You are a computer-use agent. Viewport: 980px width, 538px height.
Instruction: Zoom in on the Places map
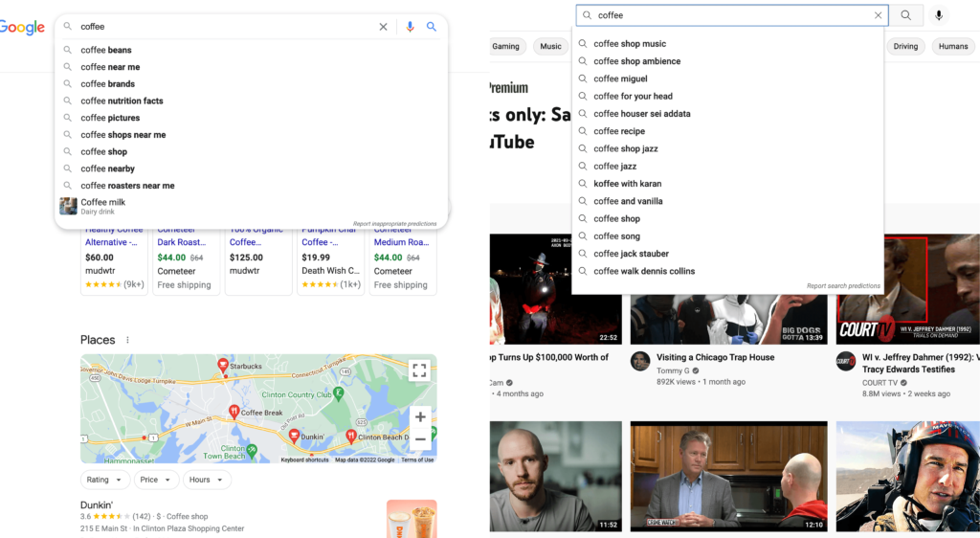[420, 416]
